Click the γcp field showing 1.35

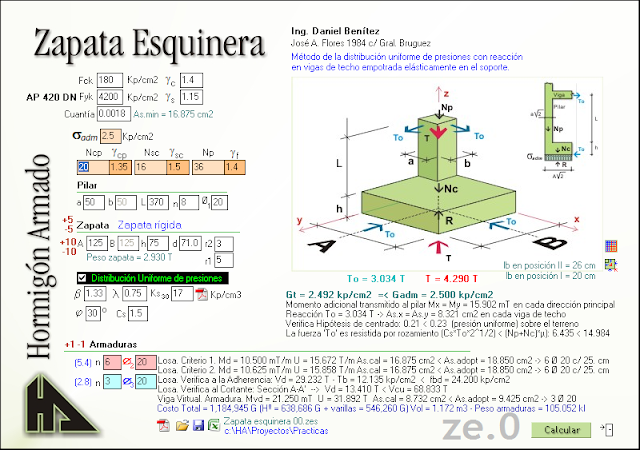[x=120, y=167]
